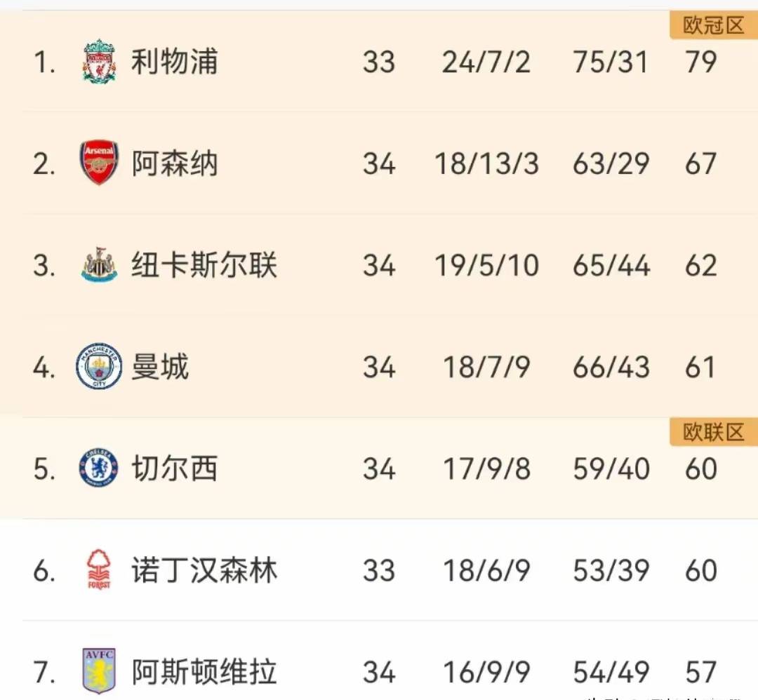758x700 pixels.
Task: Click the Liverpool club crest
Action: (x=98, y=62)
